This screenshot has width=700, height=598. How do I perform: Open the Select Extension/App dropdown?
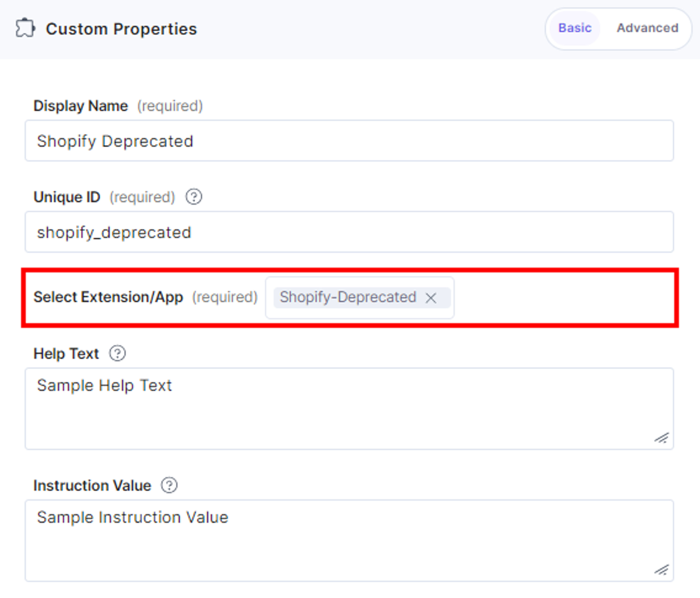click(x=360, y=298)
